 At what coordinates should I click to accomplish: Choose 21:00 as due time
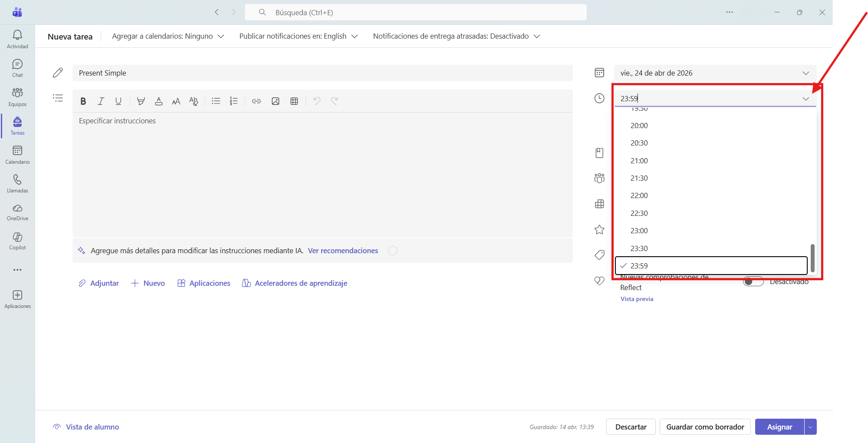[x=711, y=161]
